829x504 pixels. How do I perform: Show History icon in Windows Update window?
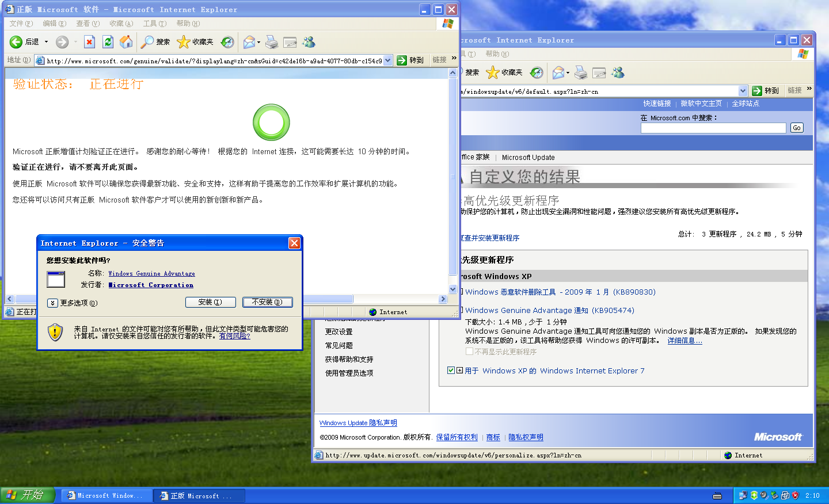coord(537,72)
